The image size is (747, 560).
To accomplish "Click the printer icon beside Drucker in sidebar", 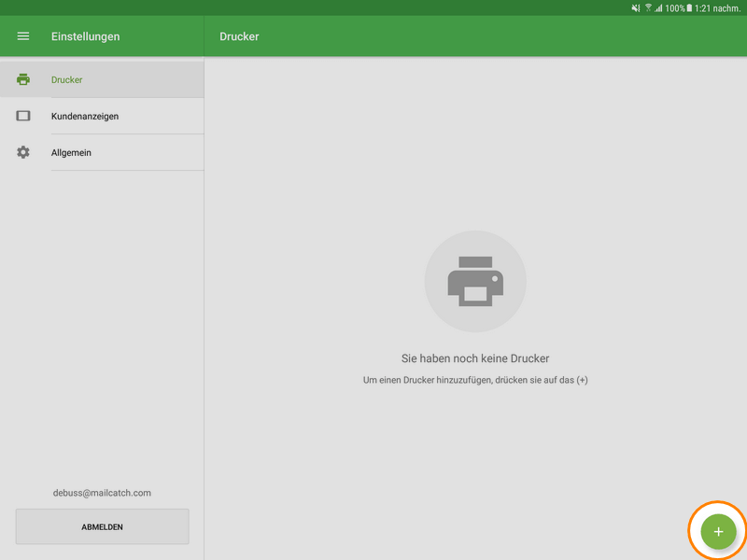I will point(23,79).
